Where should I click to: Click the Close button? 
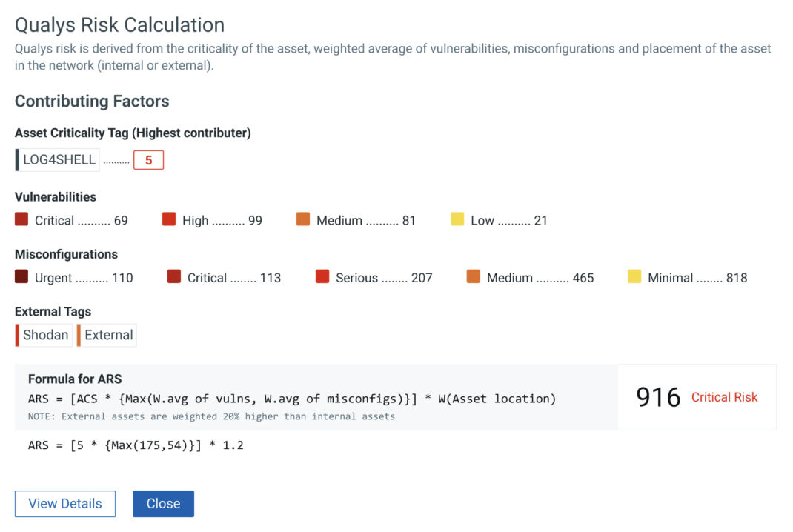163,504
